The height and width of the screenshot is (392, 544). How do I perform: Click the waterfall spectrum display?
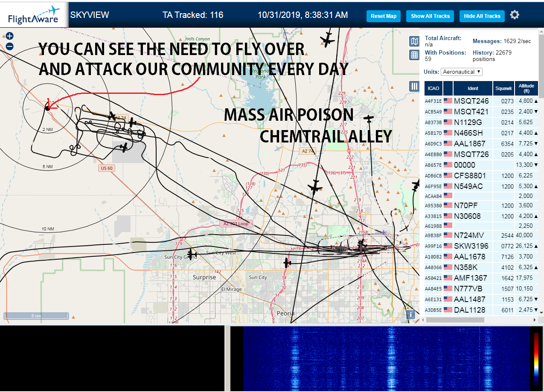coord(386,359)
